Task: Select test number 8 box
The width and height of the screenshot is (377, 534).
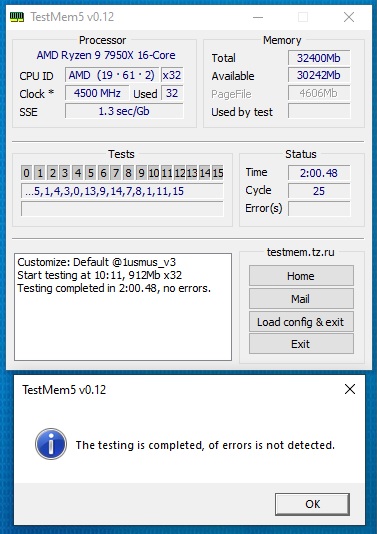Action: [x=128, y=173]
